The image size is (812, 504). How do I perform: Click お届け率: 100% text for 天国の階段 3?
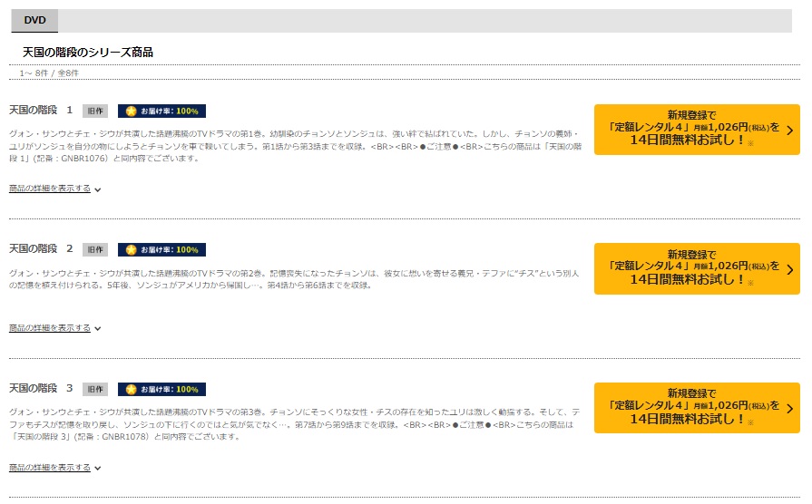click(x=170, y=390)
